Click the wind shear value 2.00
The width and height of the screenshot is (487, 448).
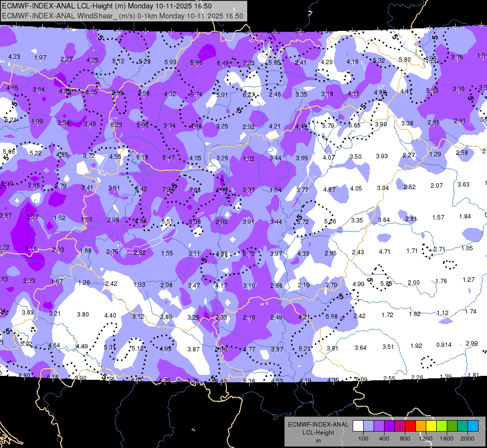click(414, 283)
